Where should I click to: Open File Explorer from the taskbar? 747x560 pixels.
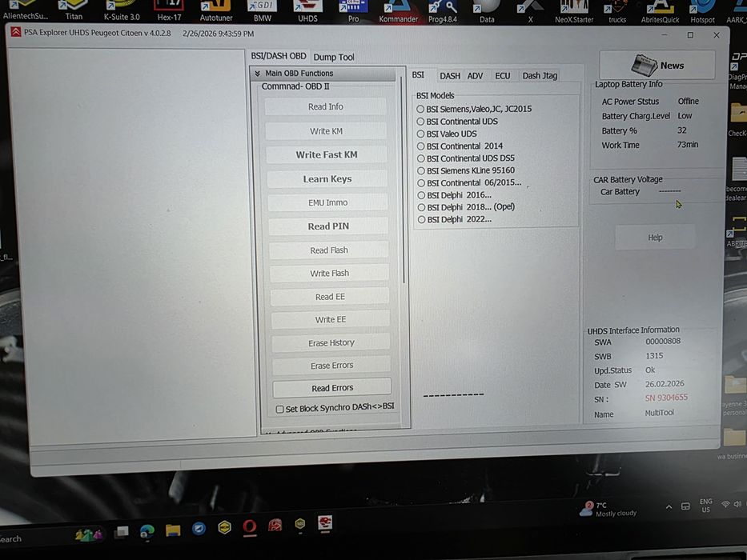pyautogui.click(x=173, y=530)
